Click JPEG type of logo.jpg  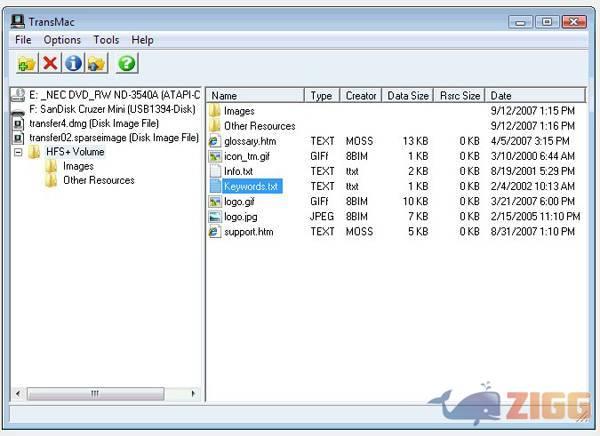point(322,217)
